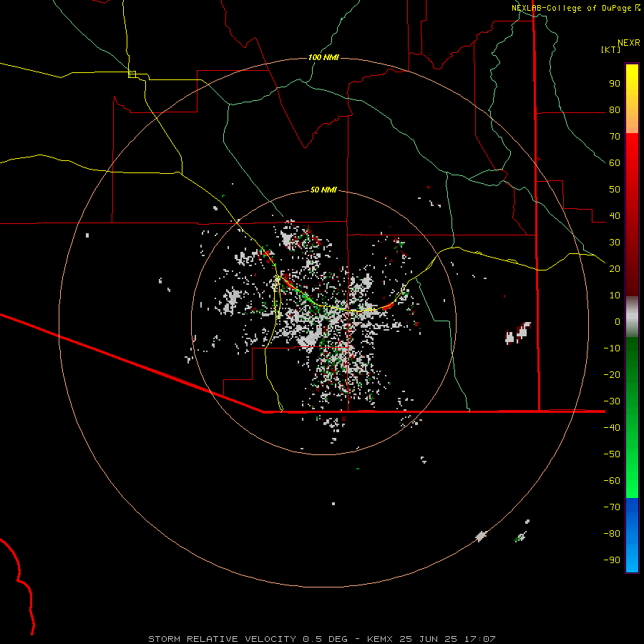The height and width of the screenshot is (644, 644).
Task: Click the 50 NMI range ring label
Action: tap(323, 190)
